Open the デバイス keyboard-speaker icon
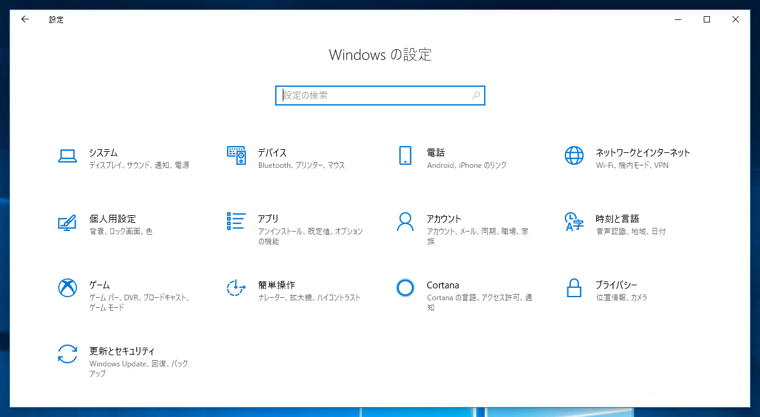Viewport: 760px width, 417px height. (x=237, y=156)
